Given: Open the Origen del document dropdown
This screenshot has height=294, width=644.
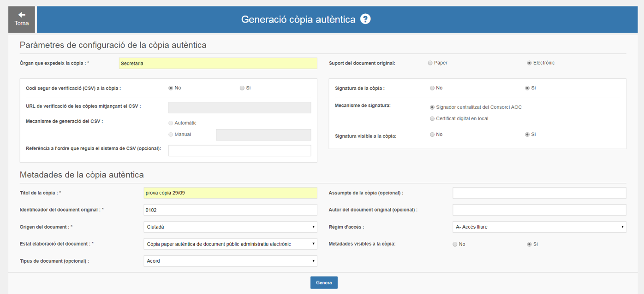Looking at the screenshot, I should (230, 227).
